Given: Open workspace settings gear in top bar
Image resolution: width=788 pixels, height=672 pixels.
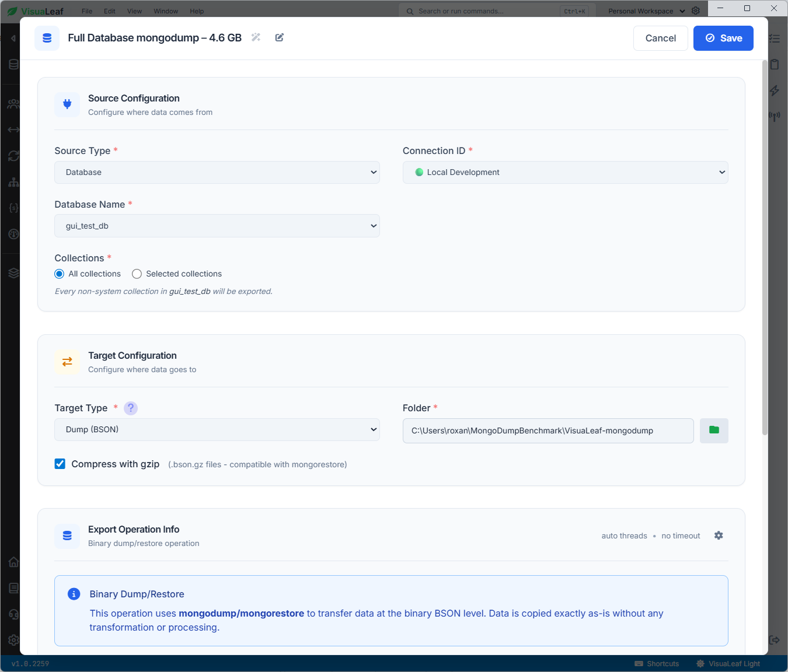Looking at the screenshot, I should (x=696, y=11).
